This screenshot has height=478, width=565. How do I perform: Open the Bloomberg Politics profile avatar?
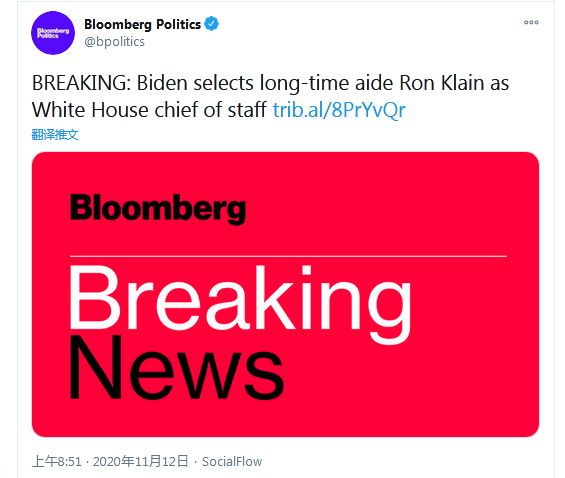[53, 33]
